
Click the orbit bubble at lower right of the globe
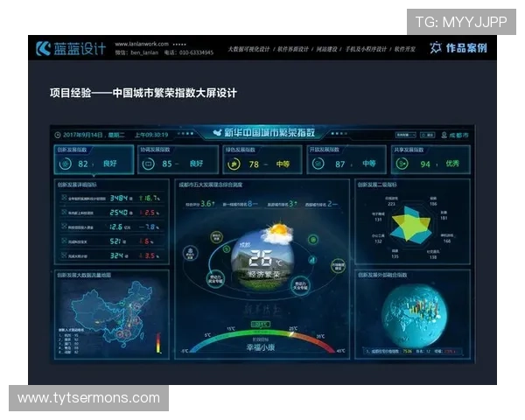pyautogui.click(x=300, y=285)
